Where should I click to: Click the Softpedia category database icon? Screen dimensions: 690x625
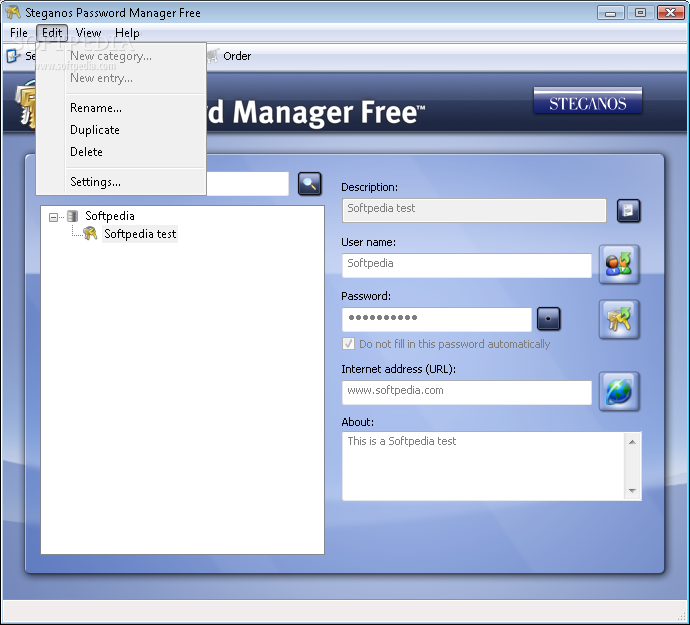73,216
